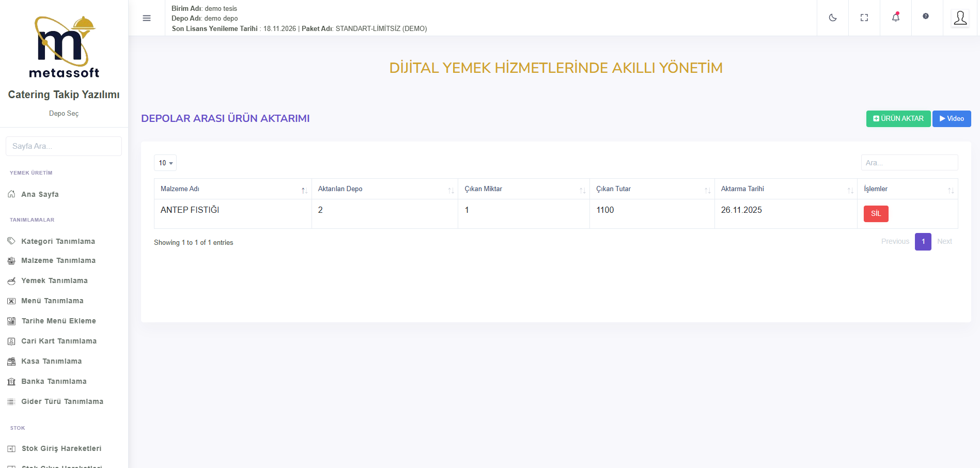Collapse the sidebar with the hamburger icon

point(147,18)
